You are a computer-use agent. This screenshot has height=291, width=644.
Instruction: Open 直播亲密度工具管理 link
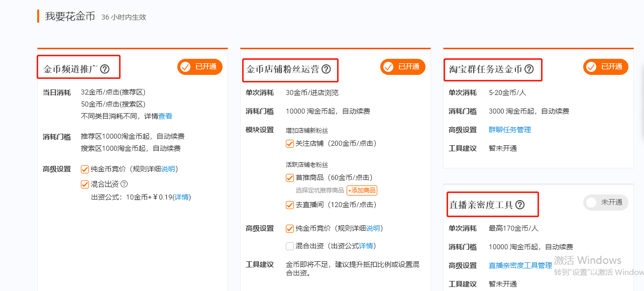click(520, 265)
